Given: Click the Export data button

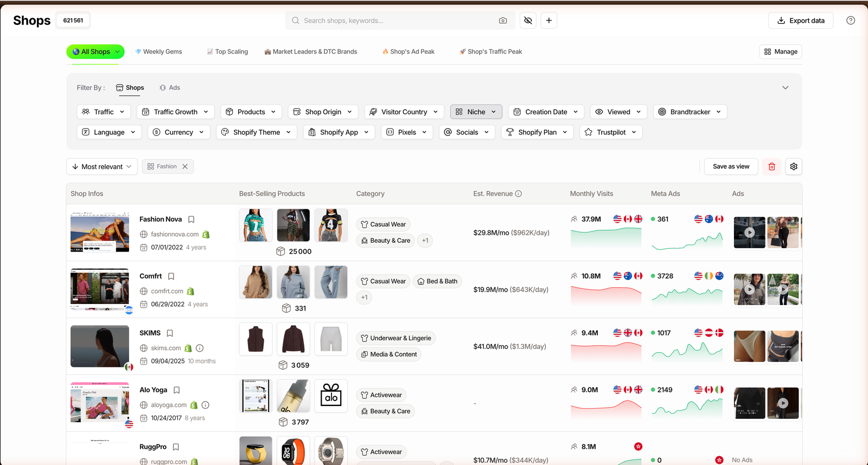Looking at the screenshot, I should 801,21.
